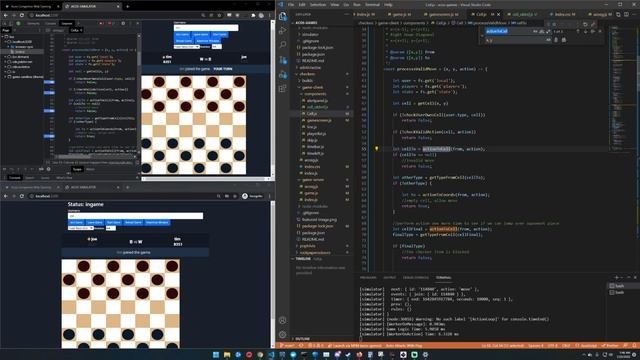Open the Selection menu in VS Code
Image resolution: width=640 pixels, height=360 pixels.
coord(318,4)
